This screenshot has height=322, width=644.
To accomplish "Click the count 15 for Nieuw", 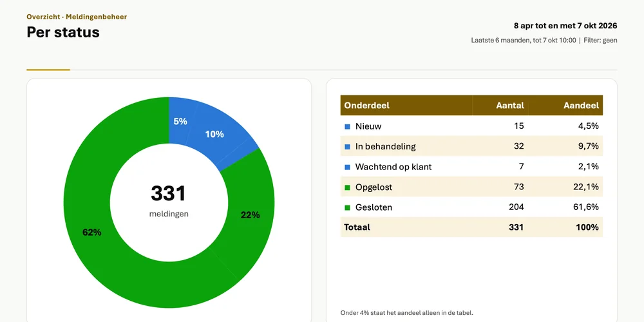I will pyautogui.click(x=519, y=126).
